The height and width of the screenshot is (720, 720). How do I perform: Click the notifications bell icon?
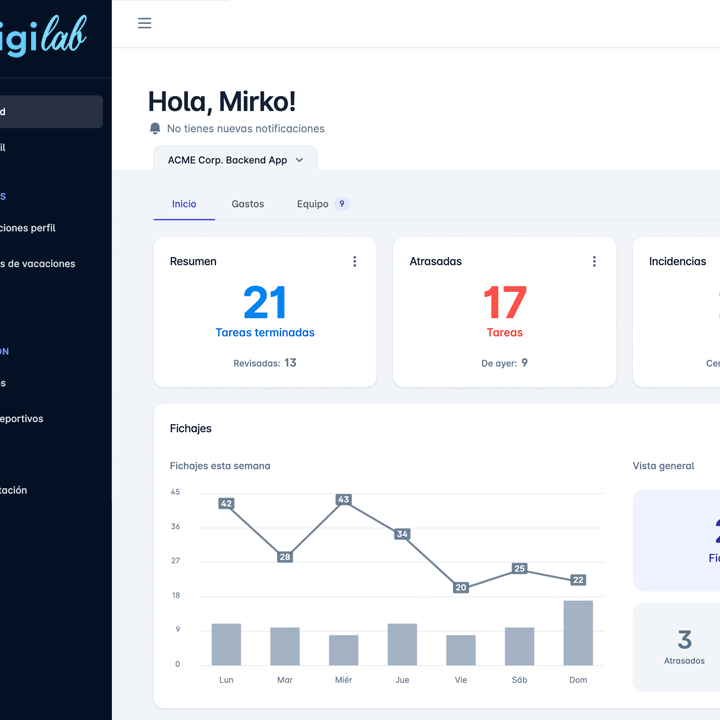pyautogui.click(x=155, y=129)
